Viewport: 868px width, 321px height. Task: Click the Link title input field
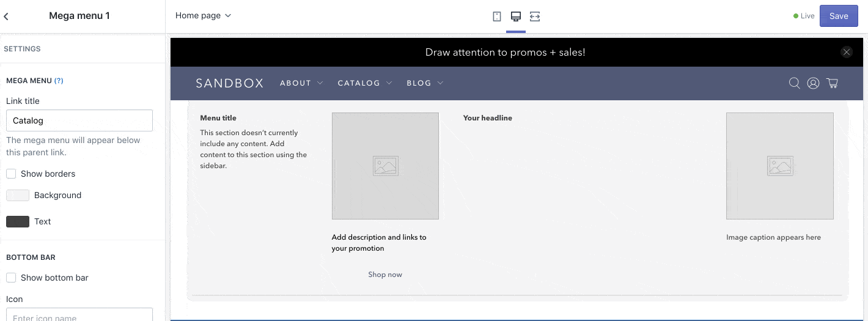coord(79,120)
